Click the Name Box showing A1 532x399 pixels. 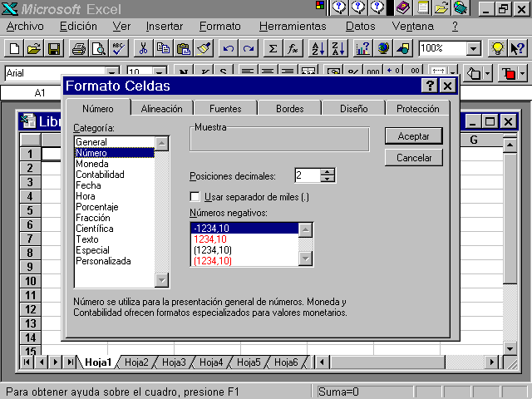[32, 92]
